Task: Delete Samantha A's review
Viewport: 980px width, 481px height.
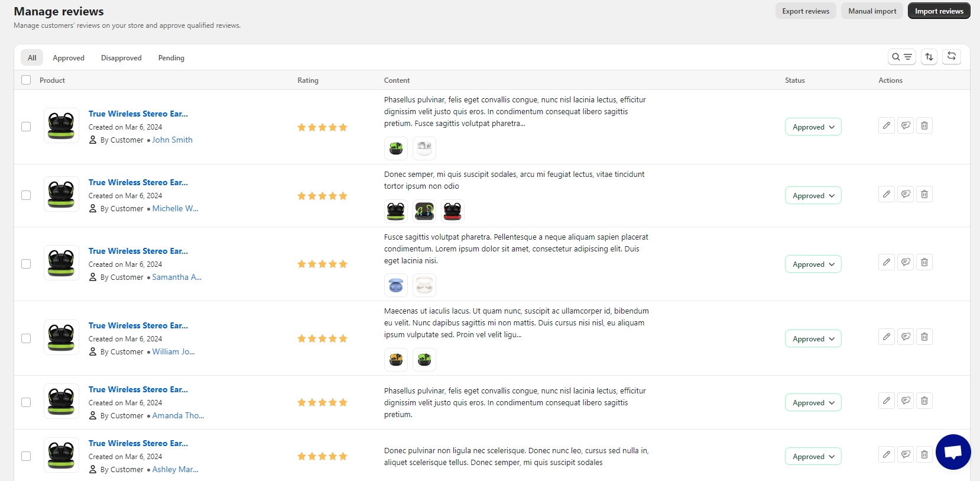Action: [x=924, y=262]
